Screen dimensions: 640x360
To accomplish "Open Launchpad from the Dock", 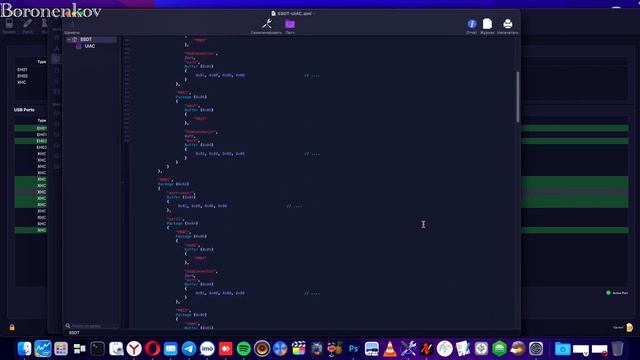I will click(x=61, y=349).
